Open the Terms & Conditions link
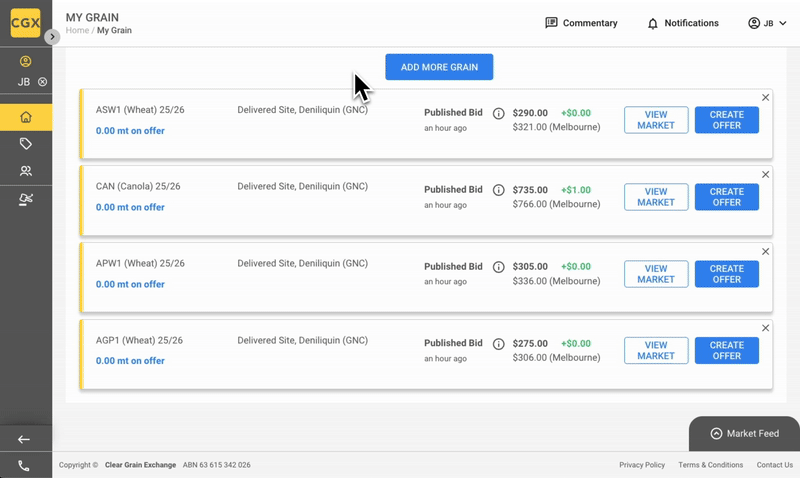Image resolution: width=800 pixels, height=478 pixels. [x=710, y=465]
